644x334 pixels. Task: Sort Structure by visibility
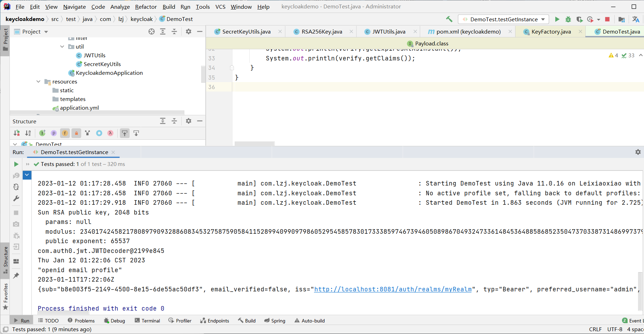point(16,133)
